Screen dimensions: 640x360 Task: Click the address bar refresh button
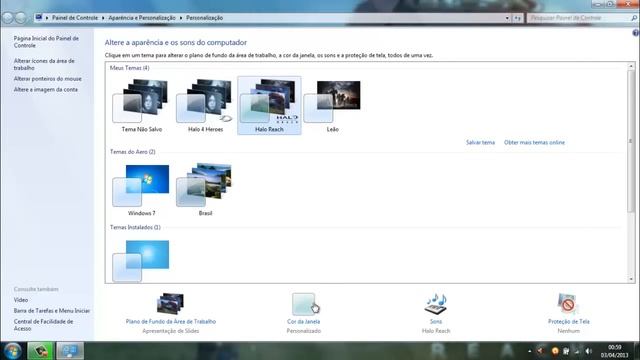[x=517, y=18]
